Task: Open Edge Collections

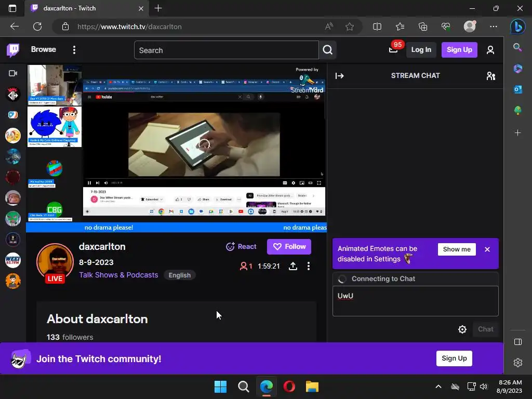Action: (x=423, y=26)
